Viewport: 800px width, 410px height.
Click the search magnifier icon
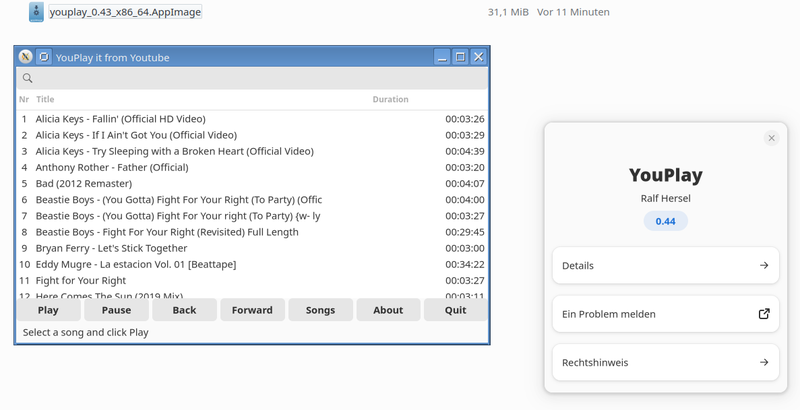click(x=28, y=78)
